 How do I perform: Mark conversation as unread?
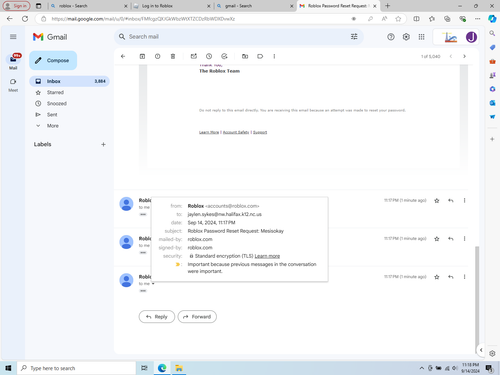194,56
